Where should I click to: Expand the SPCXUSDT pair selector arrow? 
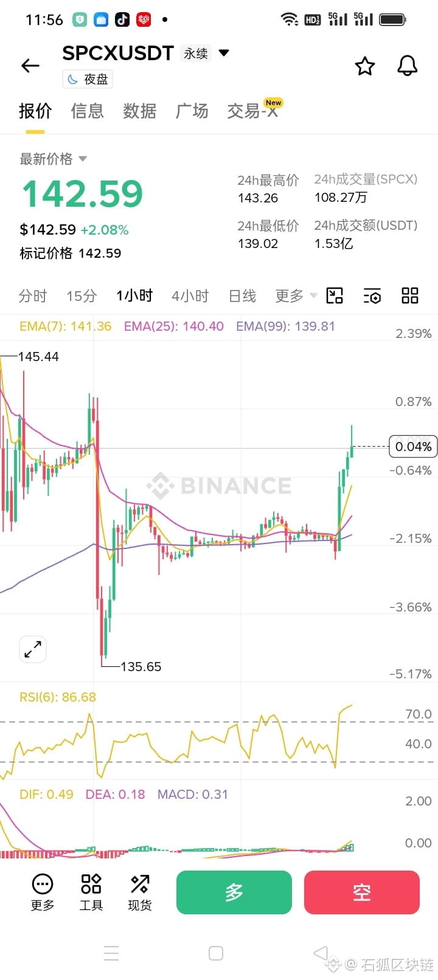[x=224, y=53]
